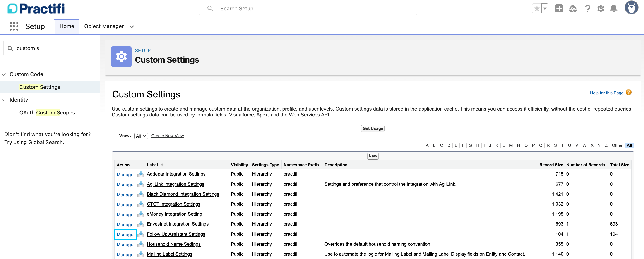Sort by the Settings Type column header
The width and height of the screenshot is (644, 259).
pyautogui.click(x=265, y=165)
